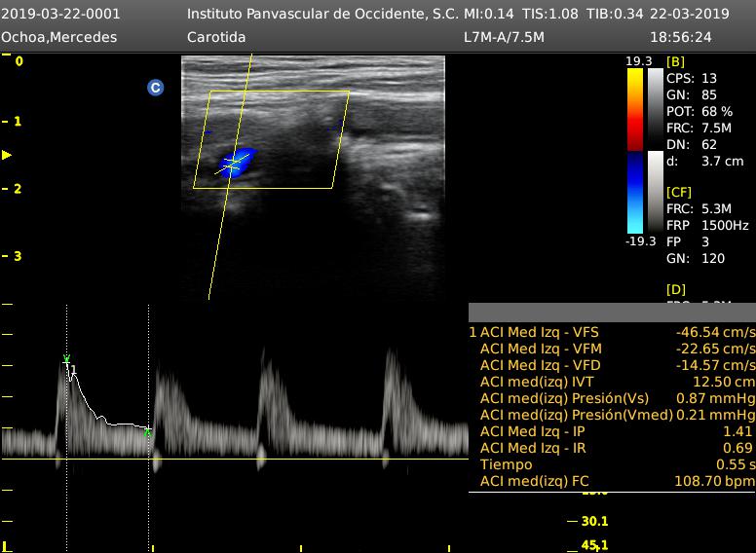This screenshot has width=756, height=553.
Task: Click the exam ID 2019-03-22-0001
Action: click(60, 14)
